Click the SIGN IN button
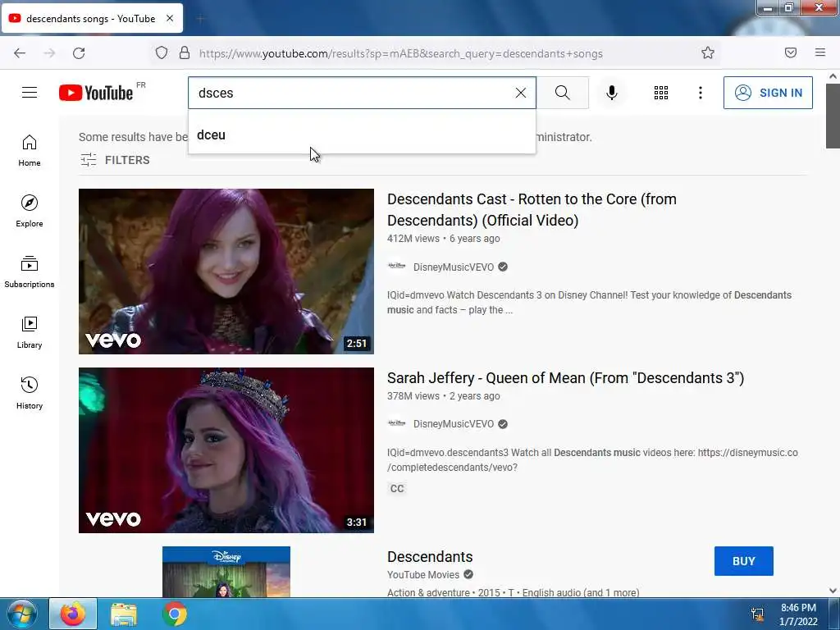840x630 pixels. coord(768,93)
